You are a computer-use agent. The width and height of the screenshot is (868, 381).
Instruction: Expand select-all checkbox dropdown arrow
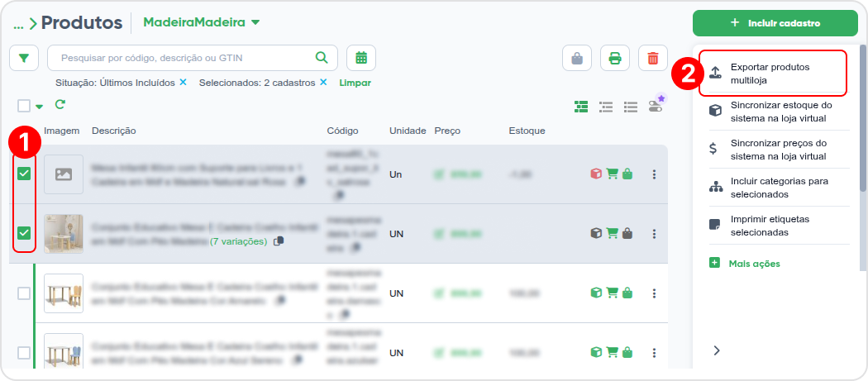(40, 107)
